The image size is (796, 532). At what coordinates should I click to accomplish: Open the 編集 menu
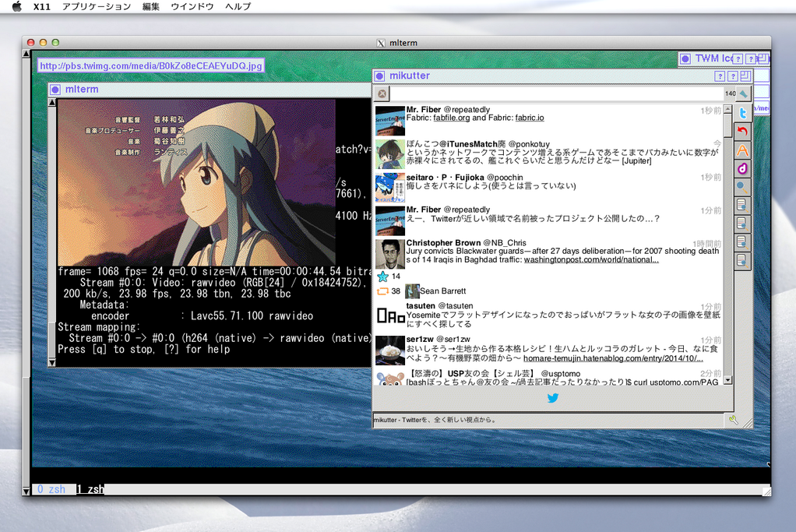[151, 6]
